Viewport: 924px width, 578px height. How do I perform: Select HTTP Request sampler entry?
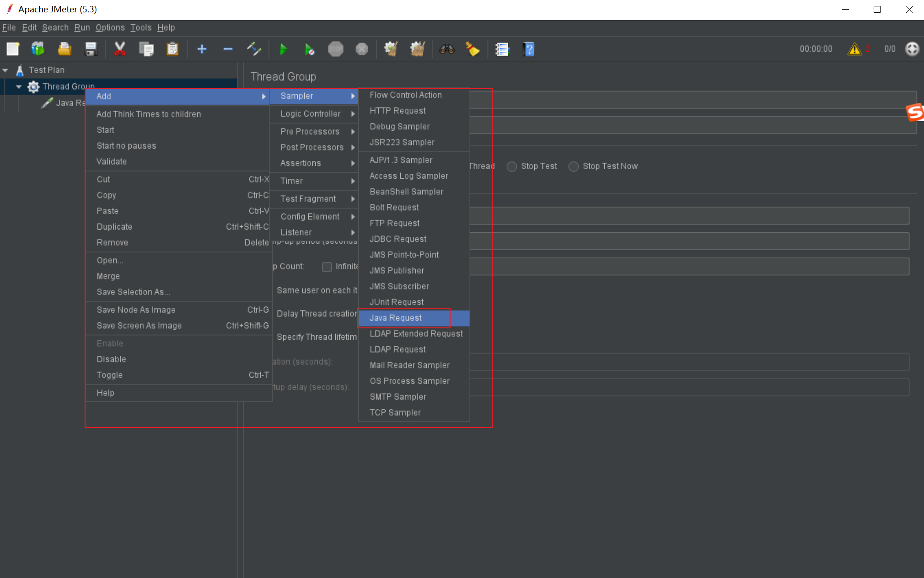(x=398, y=111)
